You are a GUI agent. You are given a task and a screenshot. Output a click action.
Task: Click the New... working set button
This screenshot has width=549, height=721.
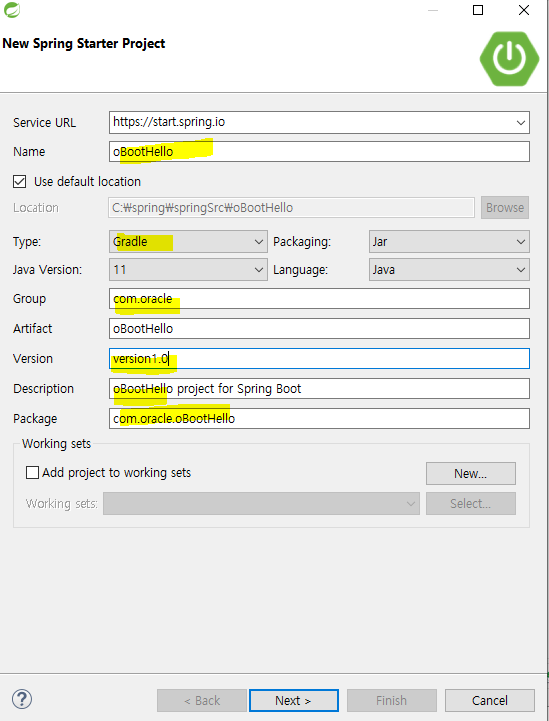coord(471,474)
